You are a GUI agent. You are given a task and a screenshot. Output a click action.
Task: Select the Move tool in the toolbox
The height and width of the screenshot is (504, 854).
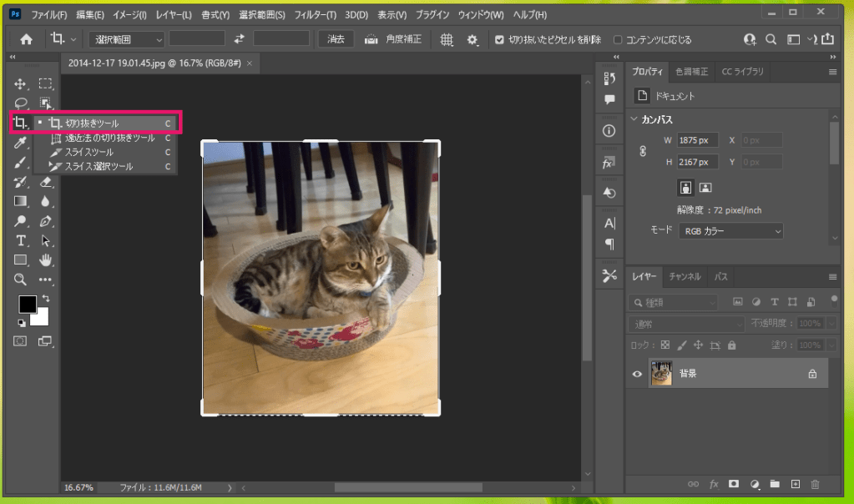coord(21,84)
